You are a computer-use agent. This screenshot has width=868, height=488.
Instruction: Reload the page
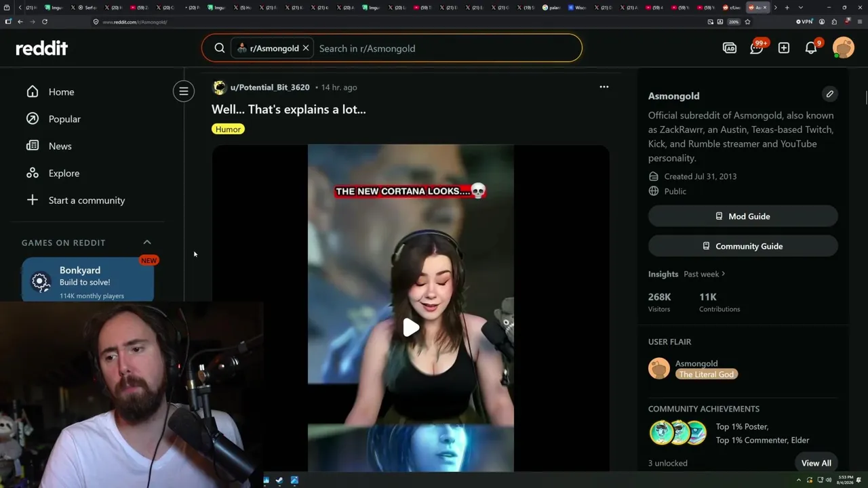point(45,22)
